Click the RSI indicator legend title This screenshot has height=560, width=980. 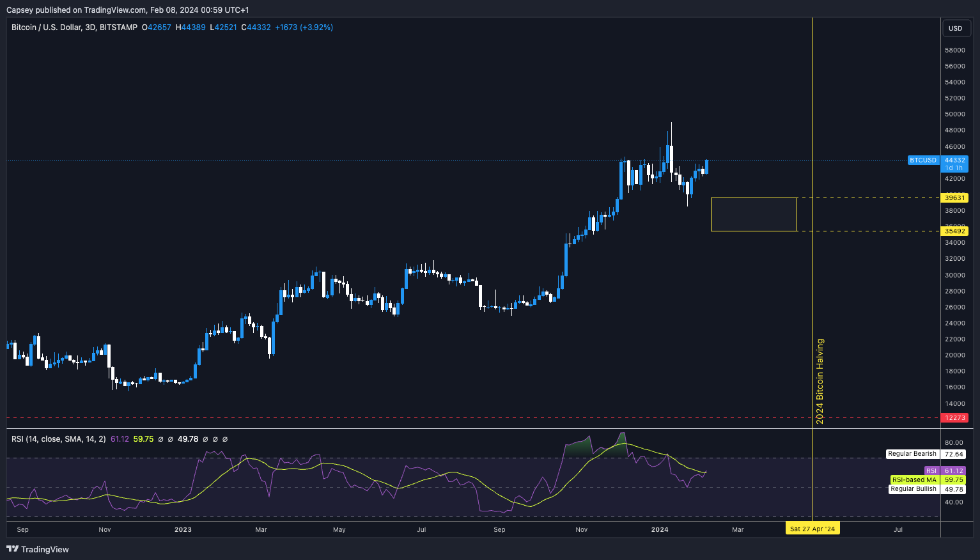[x=59, y=439]
